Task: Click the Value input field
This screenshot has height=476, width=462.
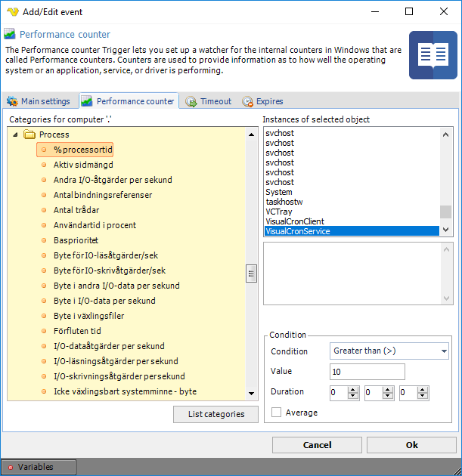Action: (367, 372)
